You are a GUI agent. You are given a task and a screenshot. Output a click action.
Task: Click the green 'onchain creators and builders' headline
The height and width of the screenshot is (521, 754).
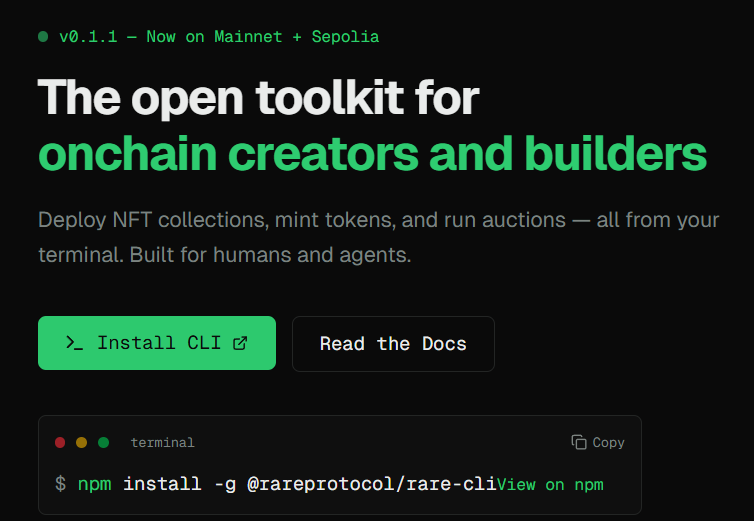[372, 154]
